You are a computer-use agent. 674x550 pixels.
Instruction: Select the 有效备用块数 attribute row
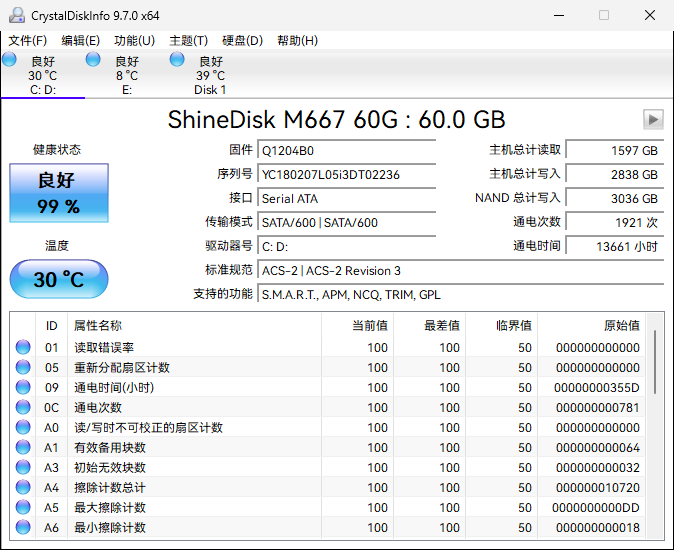tap(328, 447)
